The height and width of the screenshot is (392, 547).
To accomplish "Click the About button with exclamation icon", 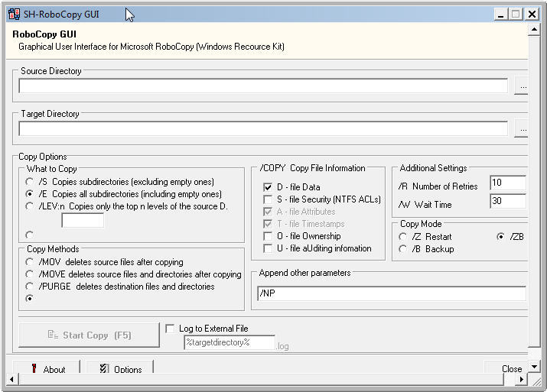I will (46, 369).
